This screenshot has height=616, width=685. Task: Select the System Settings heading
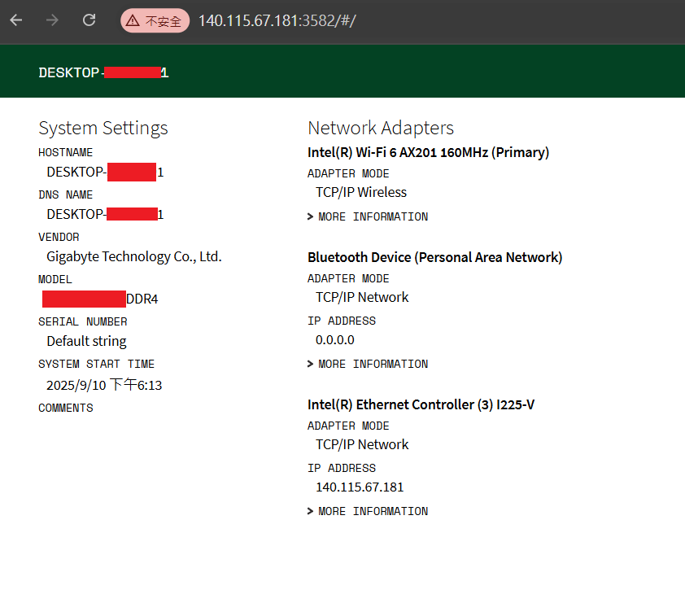[103, 129]
